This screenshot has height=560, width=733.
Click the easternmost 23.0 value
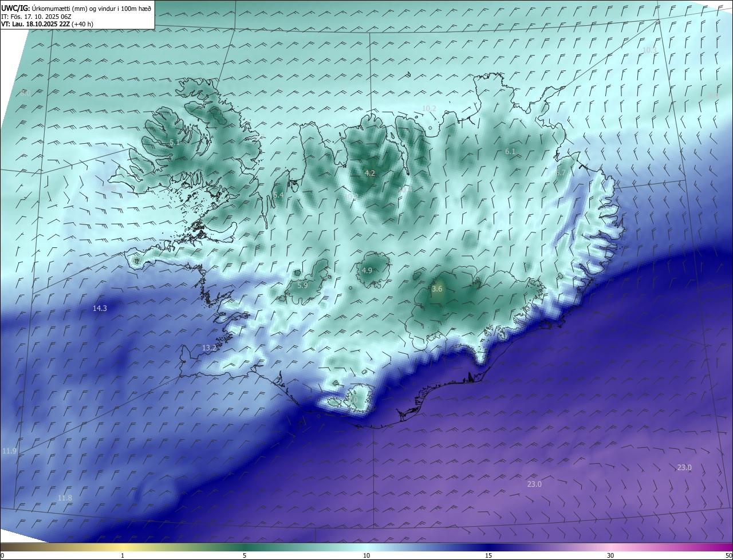[684, 468]
